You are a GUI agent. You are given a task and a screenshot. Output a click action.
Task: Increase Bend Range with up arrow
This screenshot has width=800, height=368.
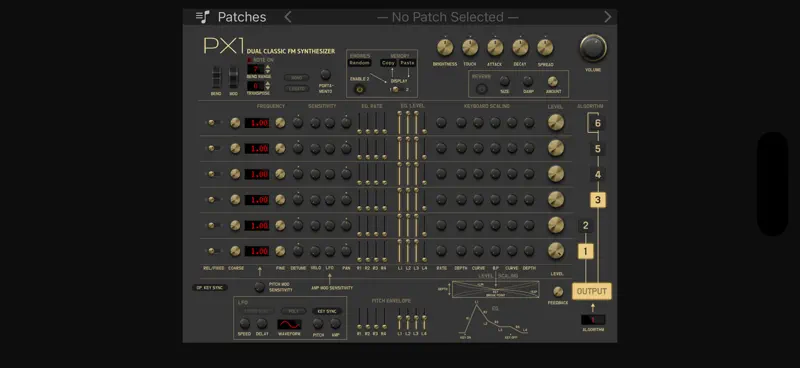[268, 66]
